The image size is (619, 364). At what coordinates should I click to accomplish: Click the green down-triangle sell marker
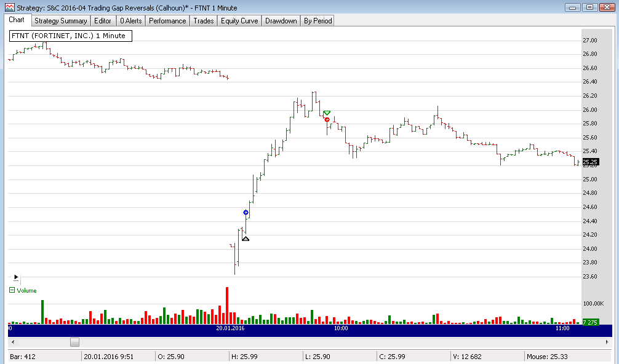pos(327,113)
